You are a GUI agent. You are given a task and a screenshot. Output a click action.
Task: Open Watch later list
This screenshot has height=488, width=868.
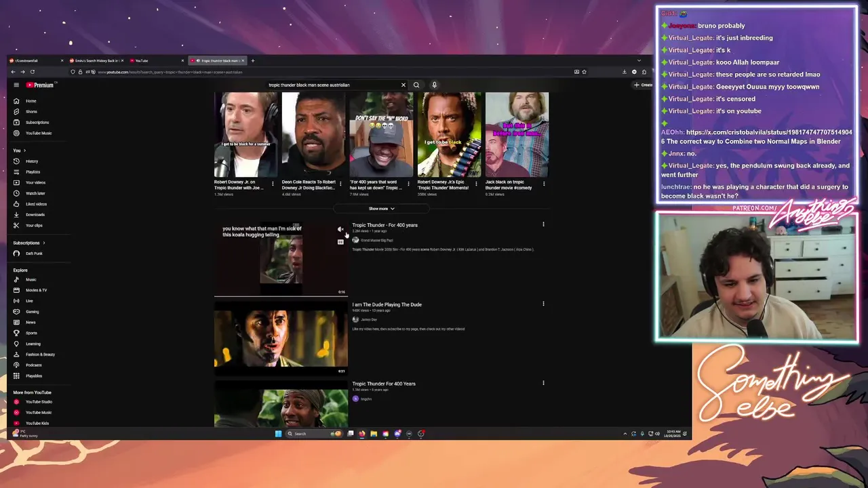35,194
